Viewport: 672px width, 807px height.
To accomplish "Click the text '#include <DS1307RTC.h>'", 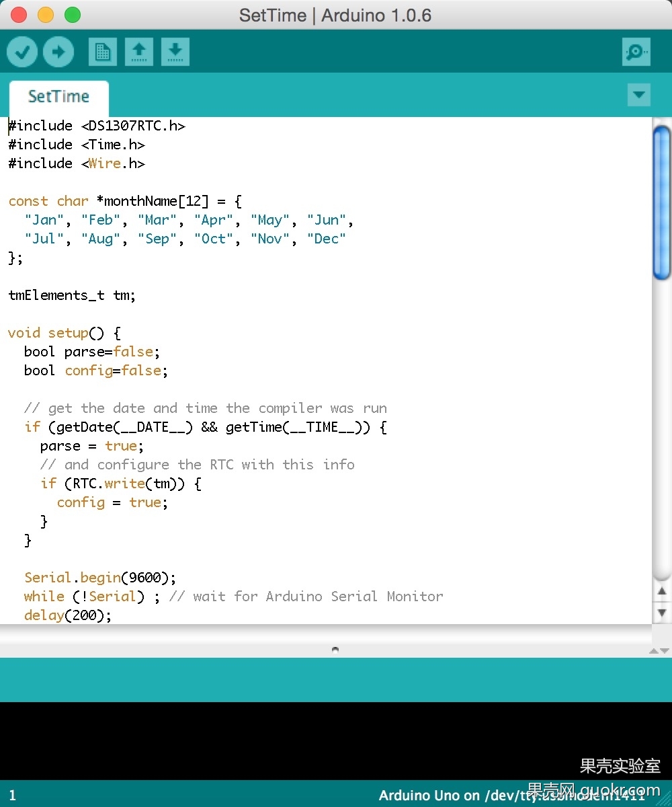I will pos(97,126).
